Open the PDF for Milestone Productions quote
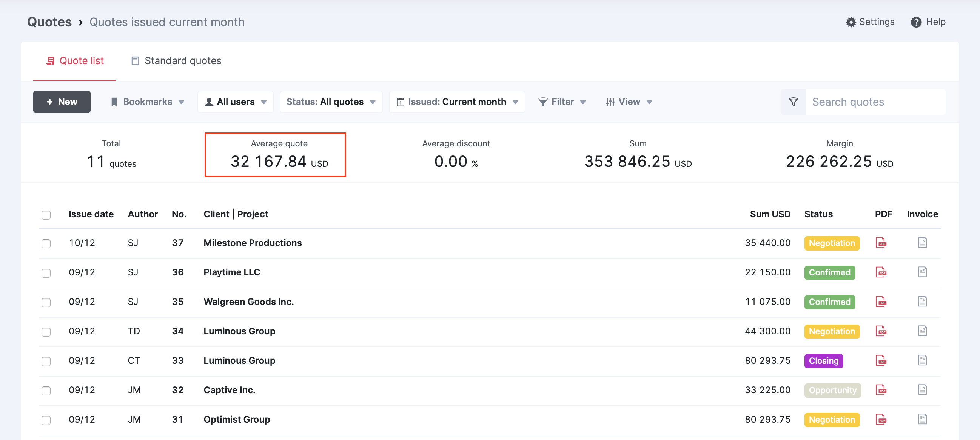The height and width of the screenshot is (440, 980). (881, 243)
